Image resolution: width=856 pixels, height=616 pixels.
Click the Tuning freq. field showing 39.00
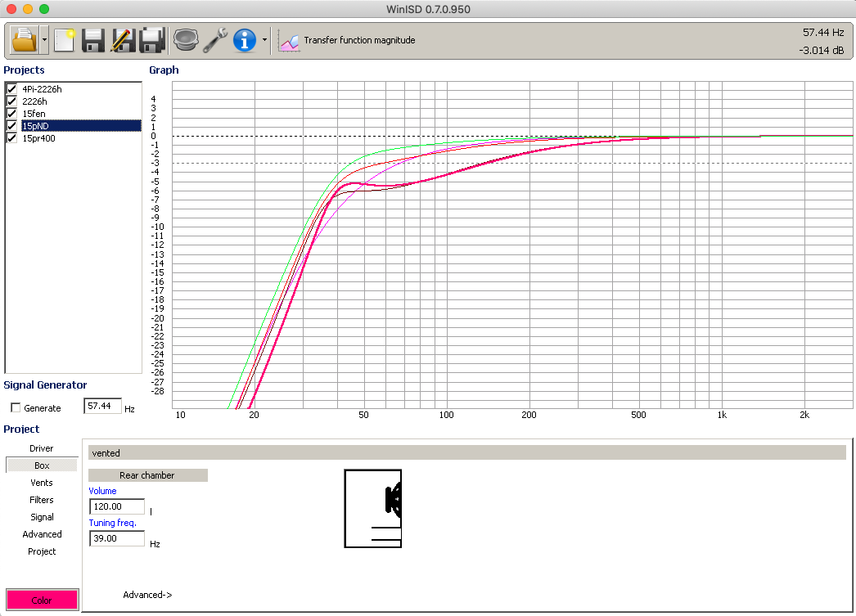click(x=117, y=538)
